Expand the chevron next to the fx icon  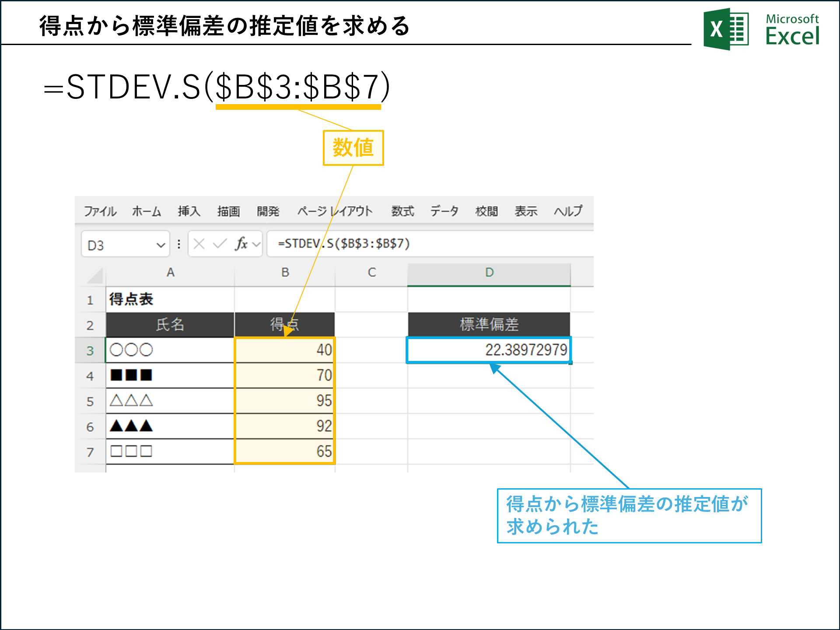tap(256, 244)
